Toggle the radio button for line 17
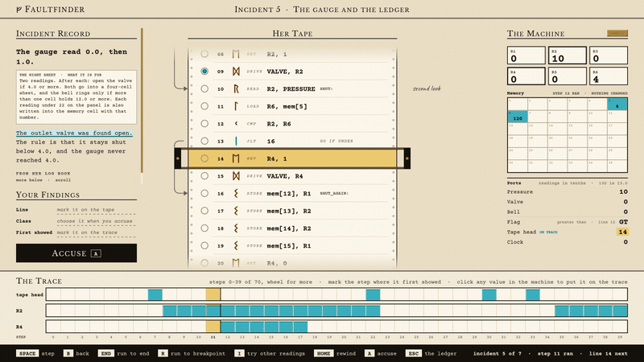 click(204, 211)
